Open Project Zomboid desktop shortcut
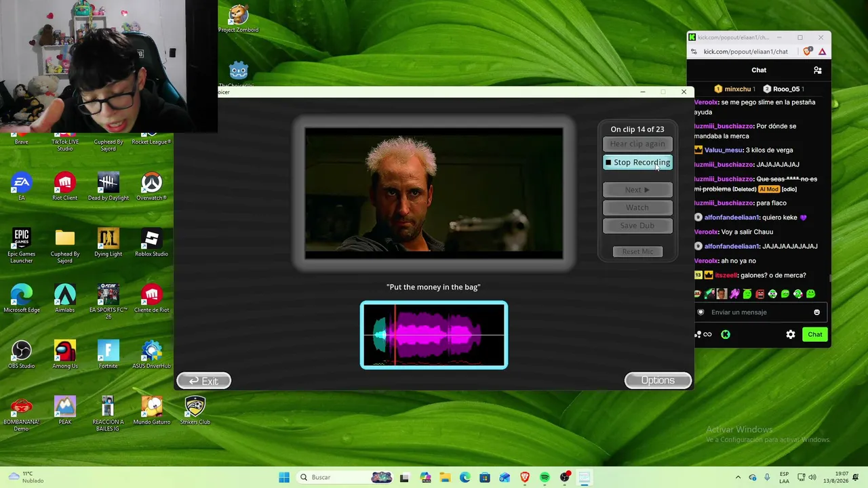 click(x=238, y=19)
